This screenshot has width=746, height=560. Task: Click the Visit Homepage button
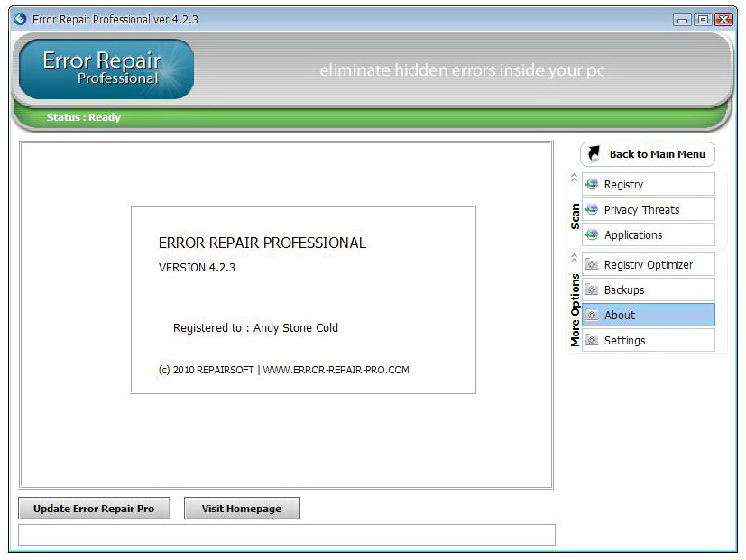point(241,508)
